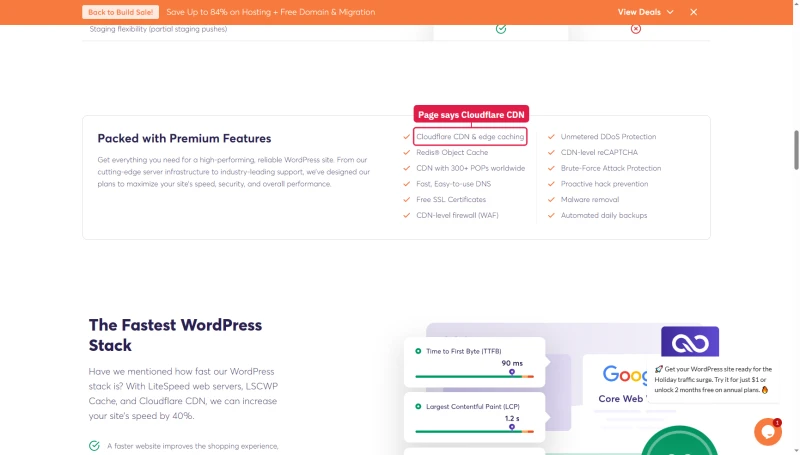The height and width of the screenshot is (455, 800).
Task: Click 'Automated daily backups' text
Action: [604, 215]
